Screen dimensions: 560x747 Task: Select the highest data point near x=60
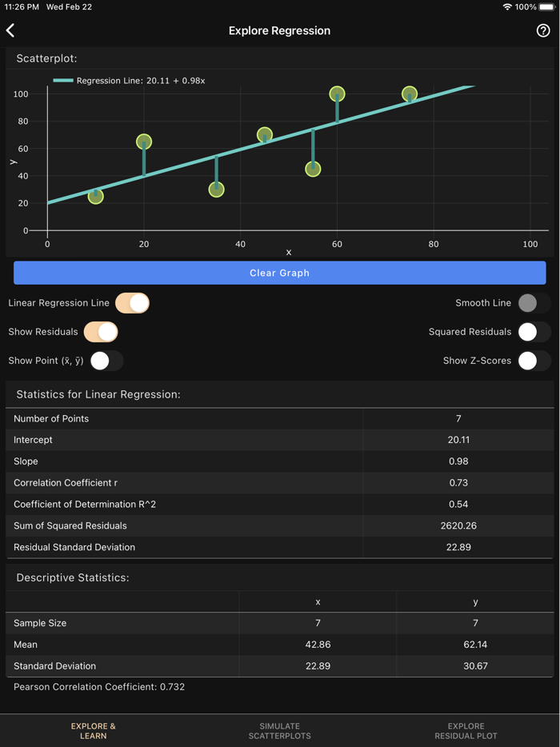(337, 94)
